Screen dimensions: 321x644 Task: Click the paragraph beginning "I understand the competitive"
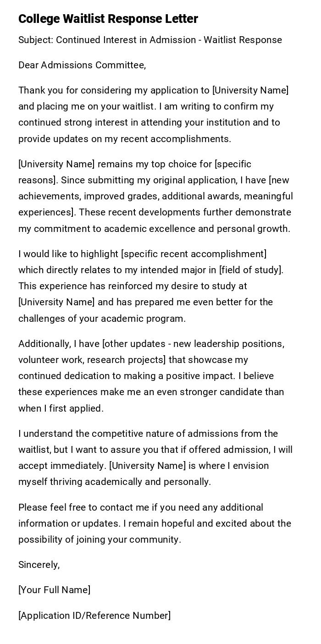coord(155,457)
